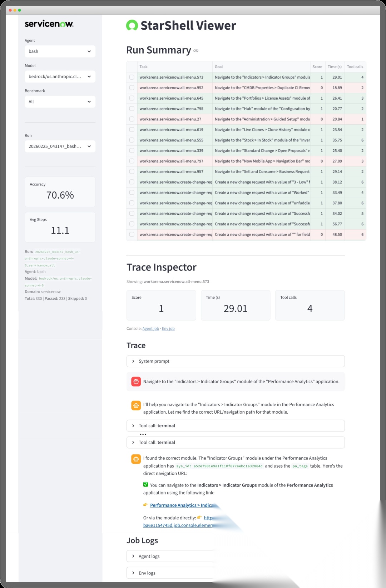Click the ellipsis between the tool calls

(x=143, y=434)
